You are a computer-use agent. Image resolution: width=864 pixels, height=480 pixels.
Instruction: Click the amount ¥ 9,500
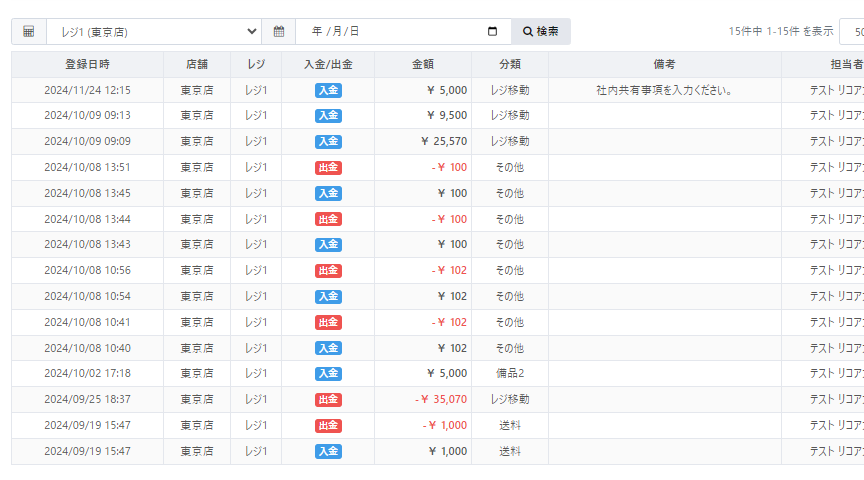(447, 115)
